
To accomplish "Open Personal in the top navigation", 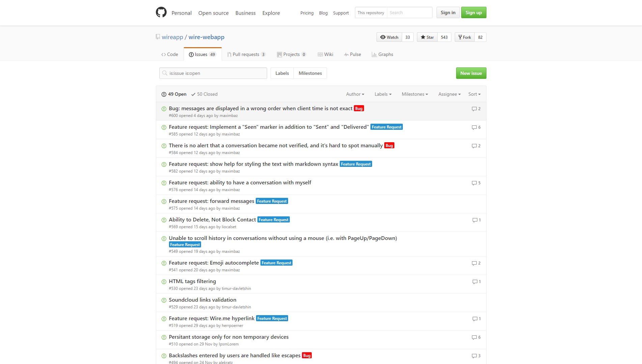I will pos(182,13).
